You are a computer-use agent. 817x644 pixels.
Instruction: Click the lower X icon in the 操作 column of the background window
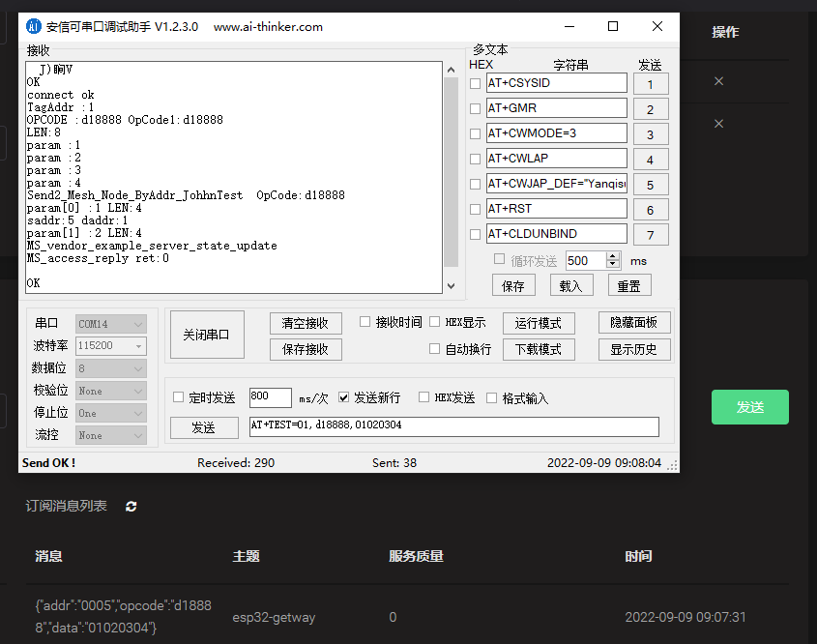point(718,124)
